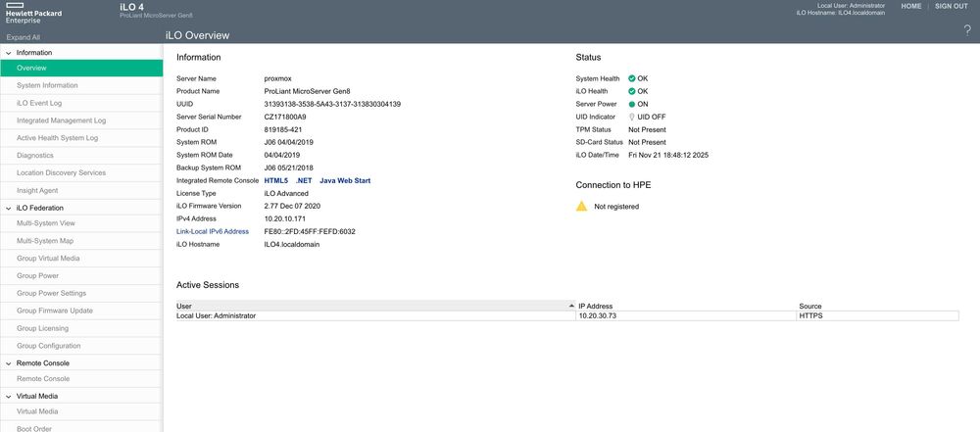The width and height of the screenshot is (980, 432).
Task: Open Insight Agent page
Action: tap(81, 191)
